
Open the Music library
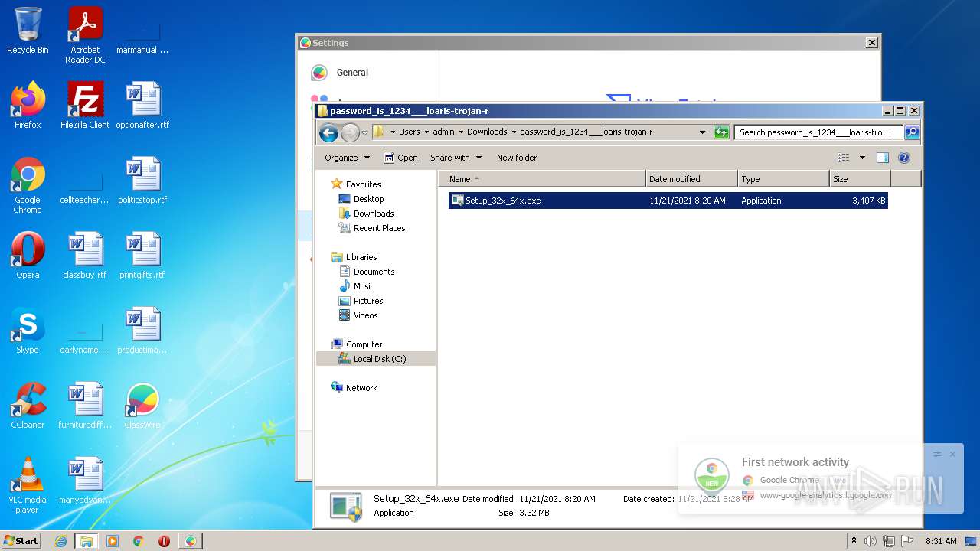[364, 286]
